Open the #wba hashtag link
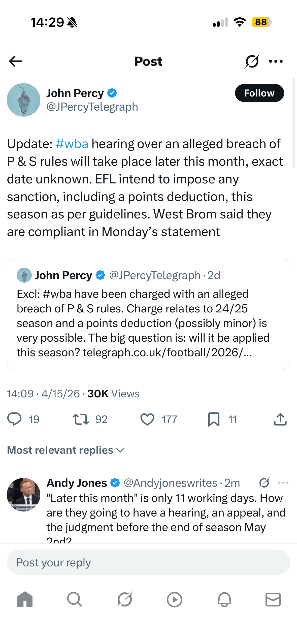 point(72,144)
